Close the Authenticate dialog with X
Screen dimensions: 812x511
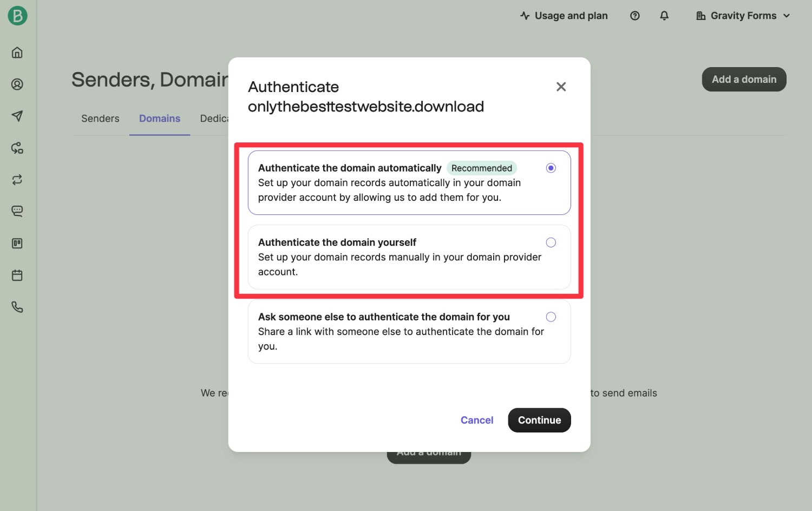click(x=561, y=87)
